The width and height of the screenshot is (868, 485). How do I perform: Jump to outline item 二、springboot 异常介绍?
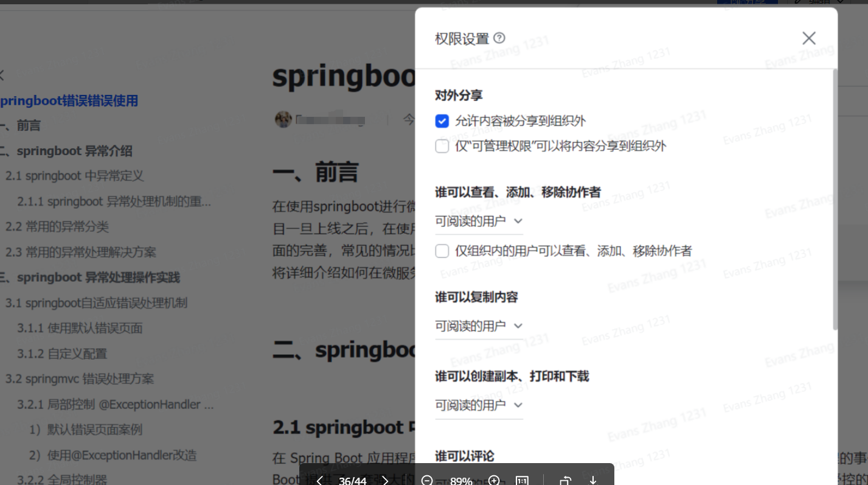click(x=66, y=151)
